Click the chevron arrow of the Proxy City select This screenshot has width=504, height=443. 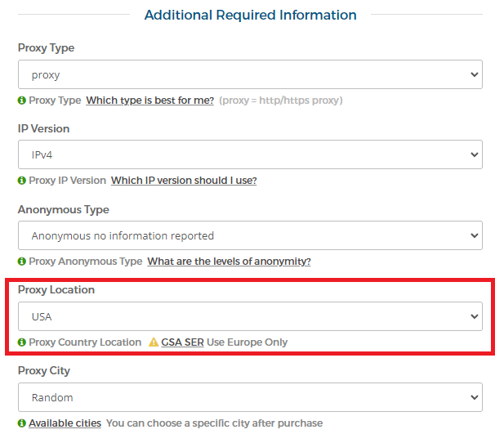point(474,397)
